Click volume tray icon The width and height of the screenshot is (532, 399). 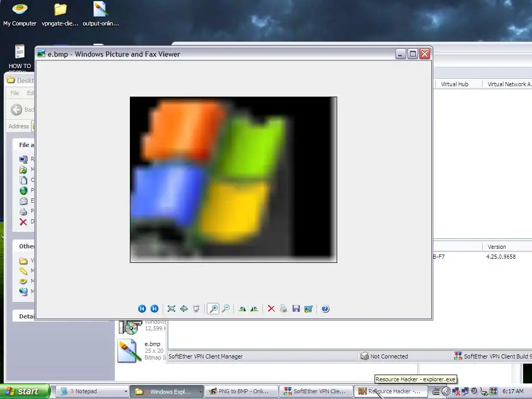click(x=474, y=391)
